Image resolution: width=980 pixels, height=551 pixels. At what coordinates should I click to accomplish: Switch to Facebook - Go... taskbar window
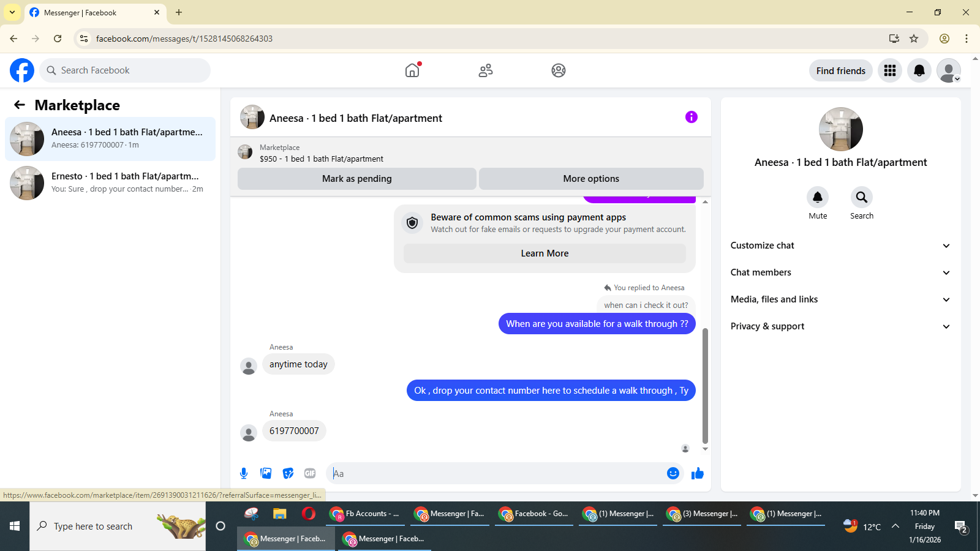533,514
